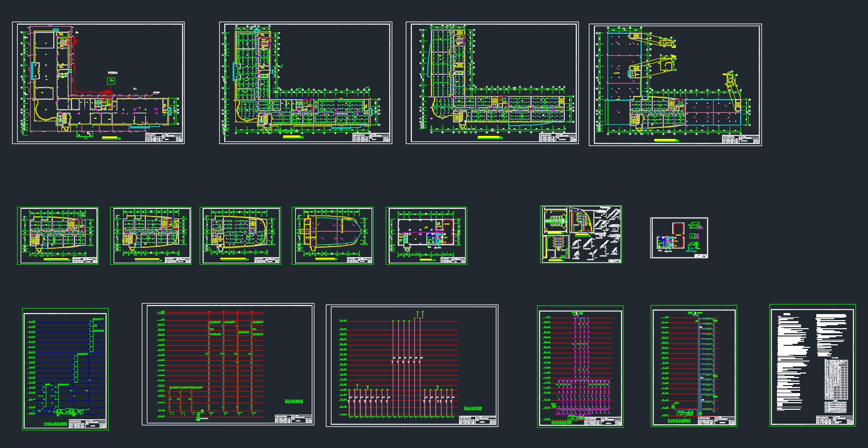The height and width of the screenshot is (448, 868).
Task: Click the small sheet with the red rectangular room
Action: coord(679,238)
